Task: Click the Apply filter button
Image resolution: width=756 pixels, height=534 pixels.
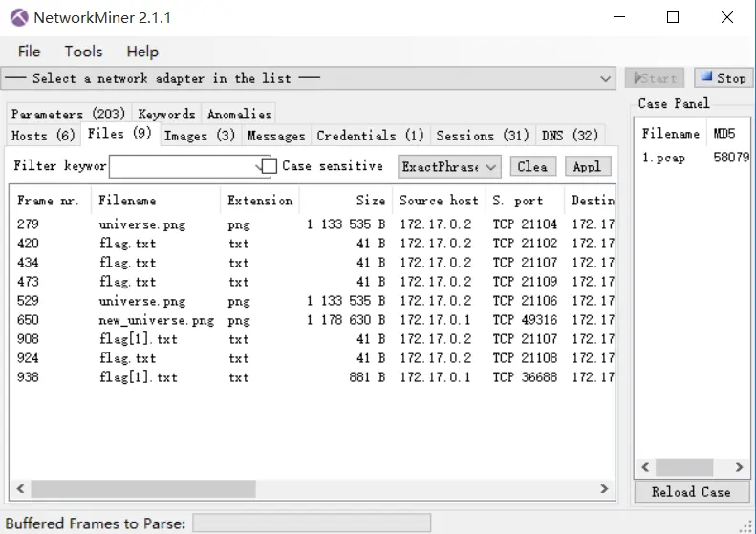Action: (x=588, y=167)
